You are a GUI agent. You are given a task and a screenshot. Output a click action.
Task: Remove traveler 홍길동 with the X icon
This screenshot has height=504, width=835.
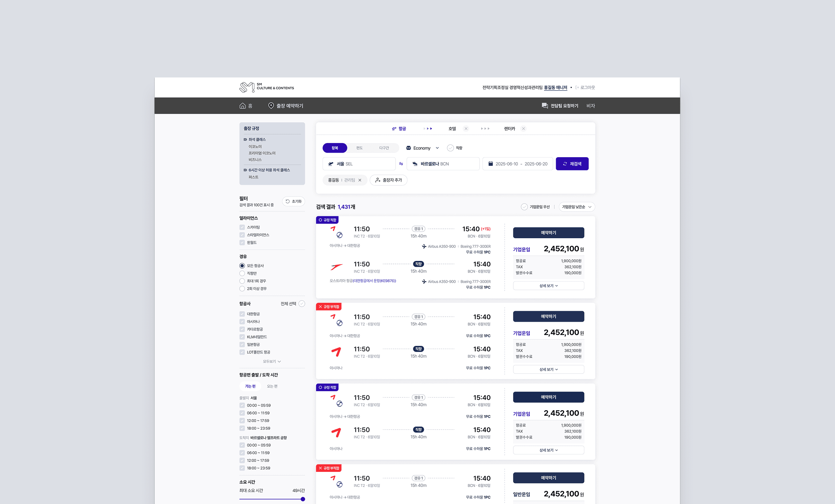tap(360, 180)
